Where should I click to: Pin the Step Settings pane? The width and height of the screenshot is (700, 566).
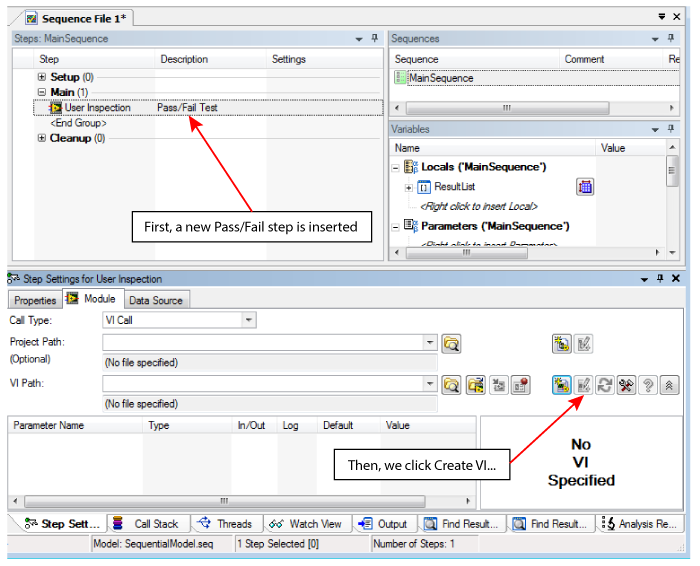[x=660, y=279]
